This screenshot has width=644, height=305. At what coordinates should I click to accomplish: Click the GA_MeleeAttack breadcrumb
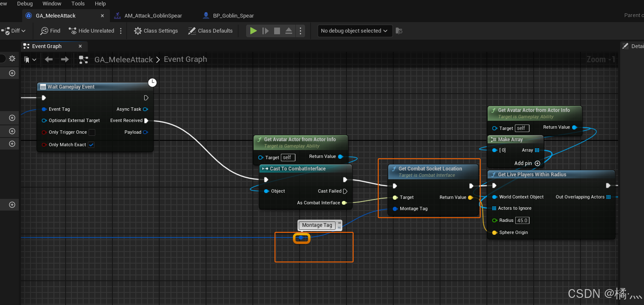(x=124, y=60)
